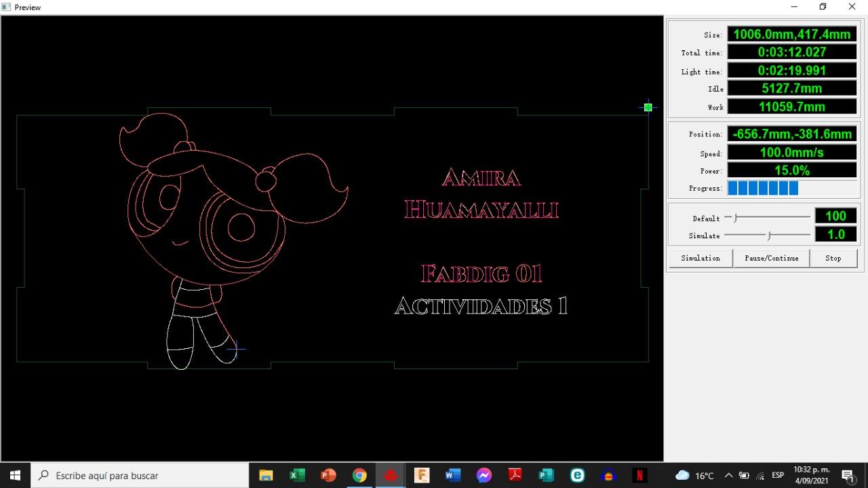Screen dimensions: 868x488
Task: Click the Stop button
Action: coord(833,258)
